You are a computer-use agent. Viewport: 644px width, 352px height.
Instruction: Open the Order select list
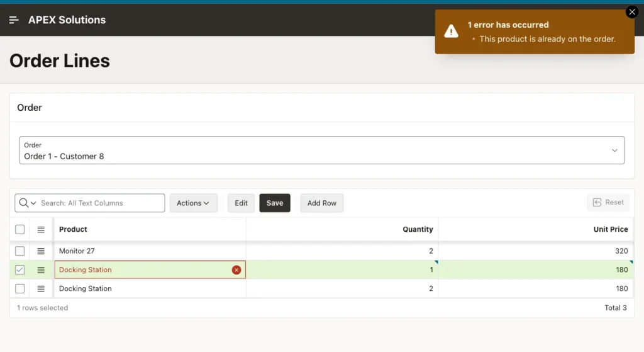(322, 150)
